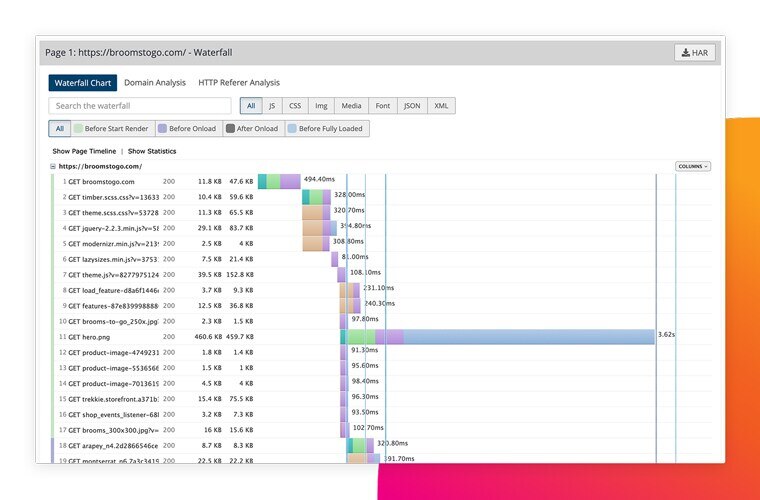Filter requests by JSON type
760x500 pixels.
(412, 106)
